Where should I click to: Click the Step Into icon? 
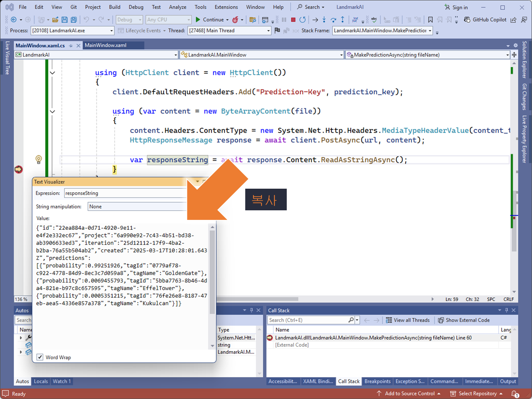coord(324,20)
